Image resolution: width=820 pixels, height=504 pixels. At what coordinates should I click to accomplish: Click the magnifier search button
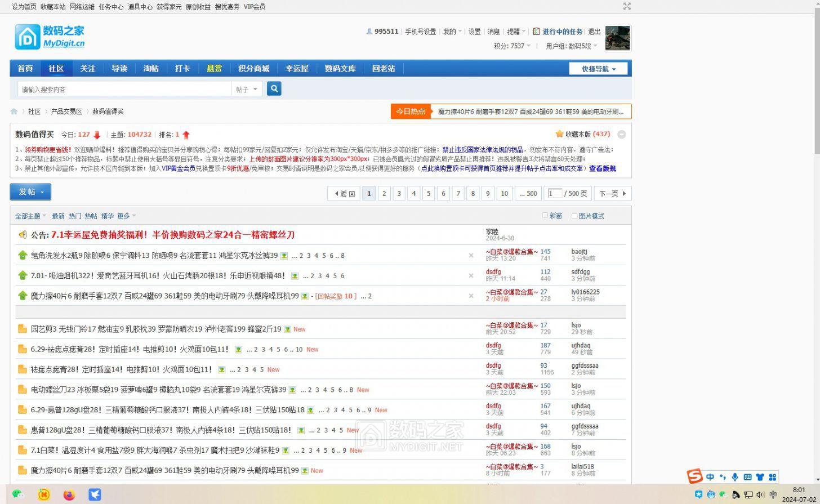click(274, 89)
